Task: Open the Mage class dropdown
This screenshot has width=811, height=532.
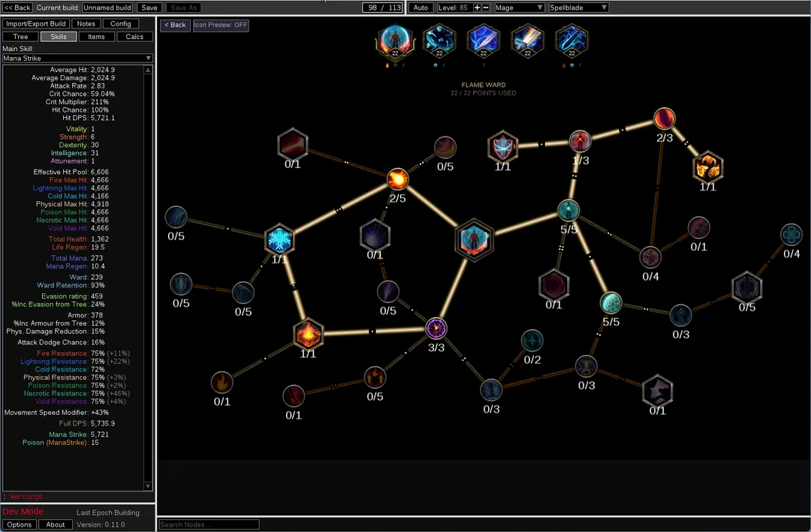Action: click(x=518, y=8)
